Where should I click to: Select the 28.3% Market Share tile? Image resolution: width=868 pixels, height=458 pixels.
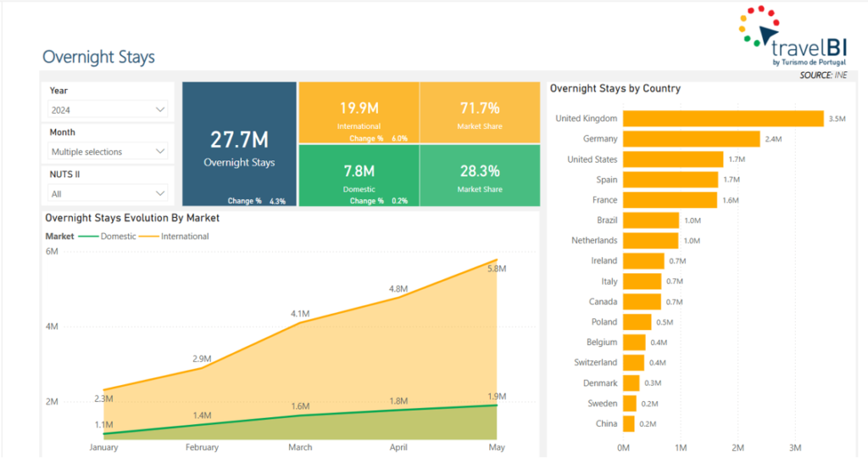480,175
